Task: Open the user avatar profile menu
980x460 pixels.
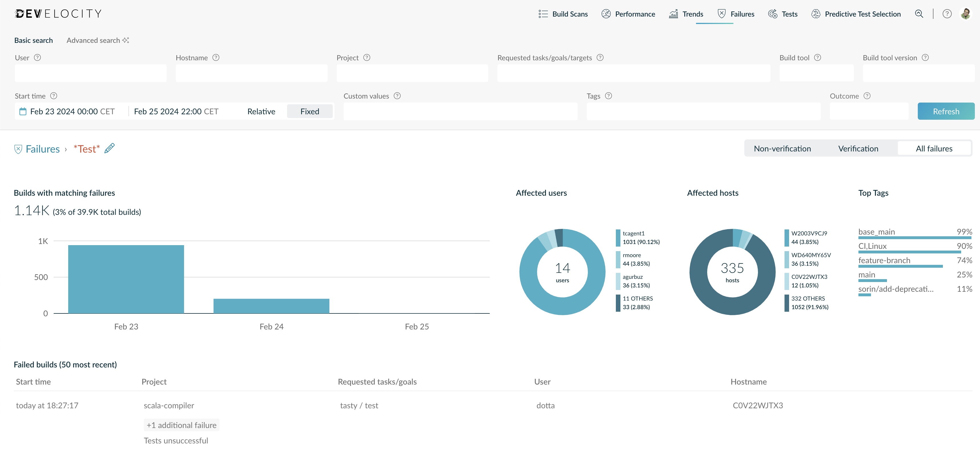Action: [965, 14]
